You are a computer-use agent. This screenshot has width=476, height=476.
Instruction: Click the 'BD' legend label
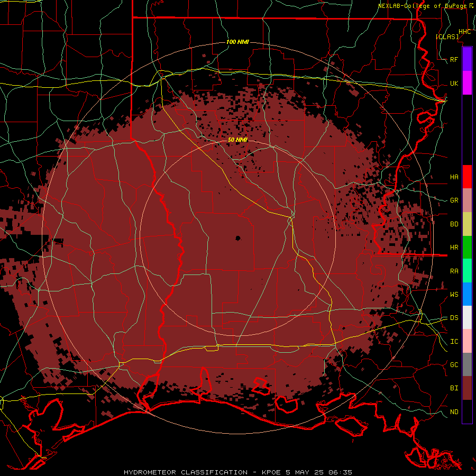454,224
